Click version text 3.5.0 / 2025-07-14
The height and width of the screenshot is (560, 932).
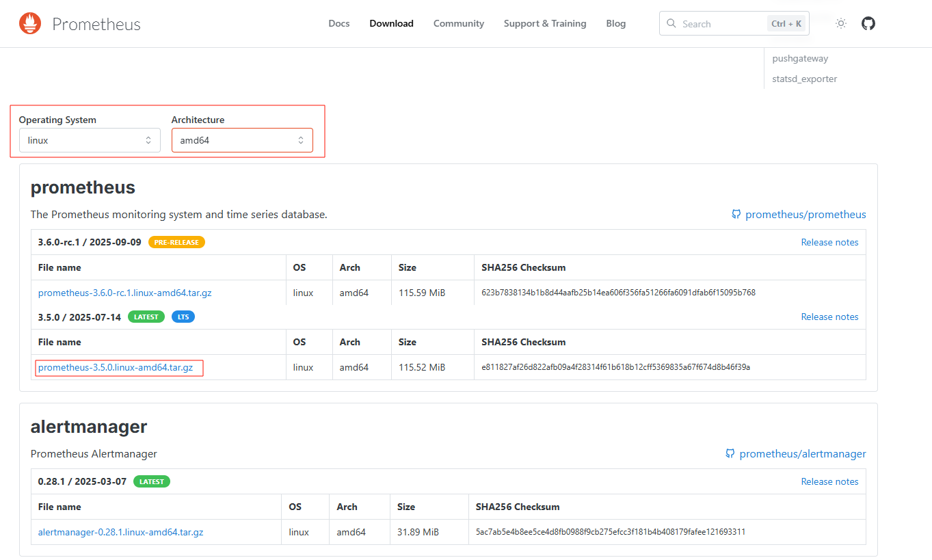pyautogui.click(x=79, y=317)
